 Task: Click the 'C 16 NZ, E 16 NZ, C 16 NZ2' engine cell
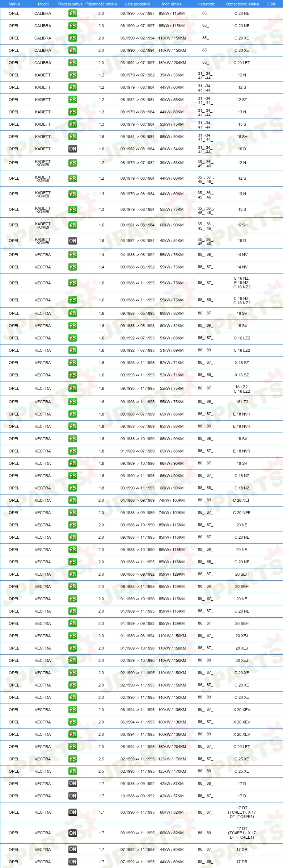pos(242,283)
